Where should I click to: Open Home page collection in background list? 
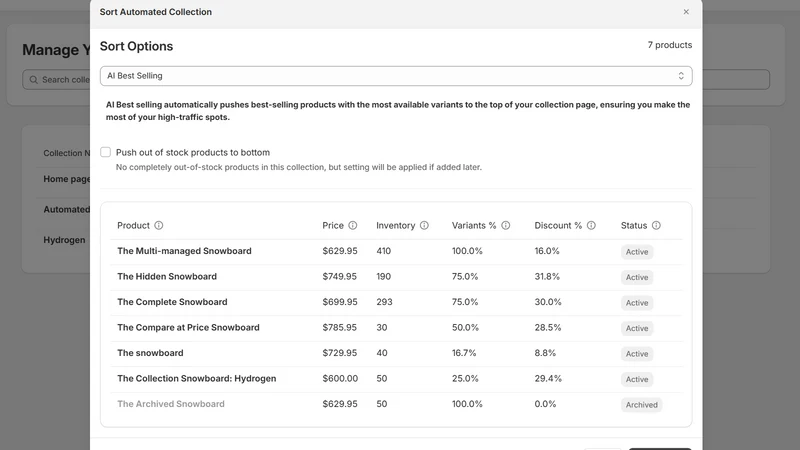click(66, 179)
